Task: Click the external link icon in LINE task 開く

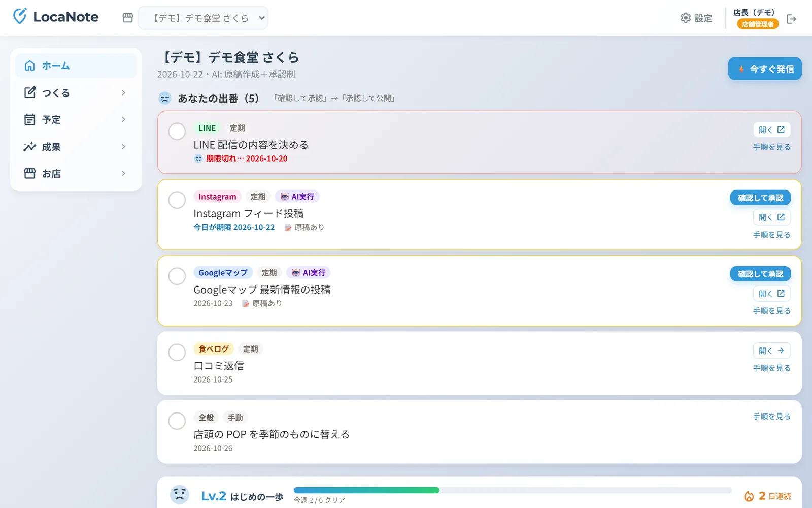Action: [x=781, y=130]
